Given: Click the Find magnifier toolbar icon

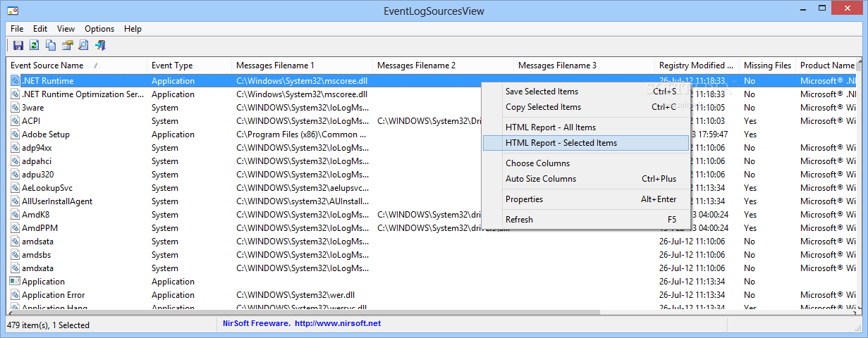Looking at the screenshot, I should pos(83,46).
